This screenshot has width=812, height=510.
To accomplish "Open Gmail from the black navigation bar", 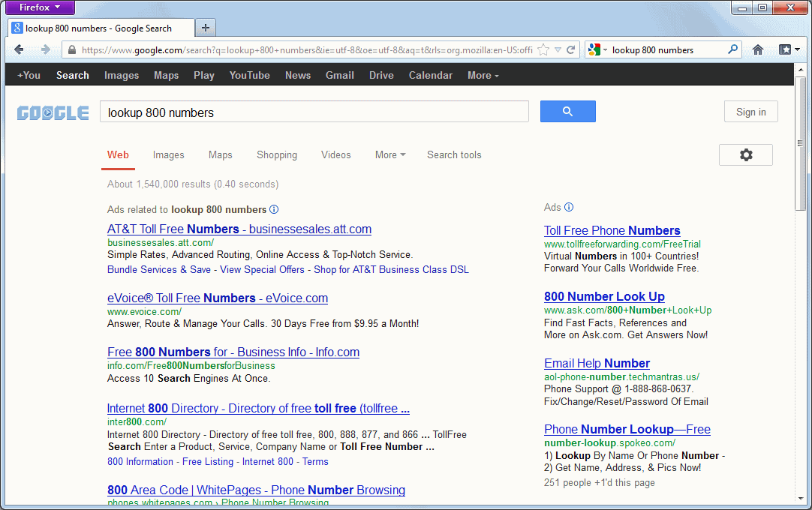I will pos(340,75).
